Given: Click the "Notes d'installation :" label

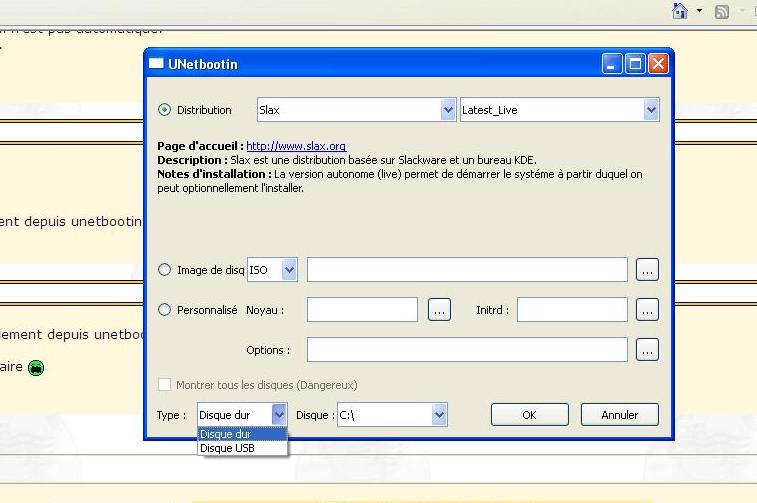Looking at the screenshot, I should point(214,174).
